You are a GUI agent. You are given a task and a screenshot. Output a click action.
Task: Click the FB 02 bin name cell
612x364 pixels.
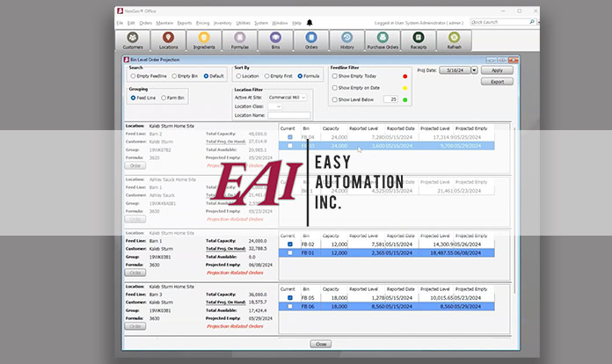coord(308,244)
